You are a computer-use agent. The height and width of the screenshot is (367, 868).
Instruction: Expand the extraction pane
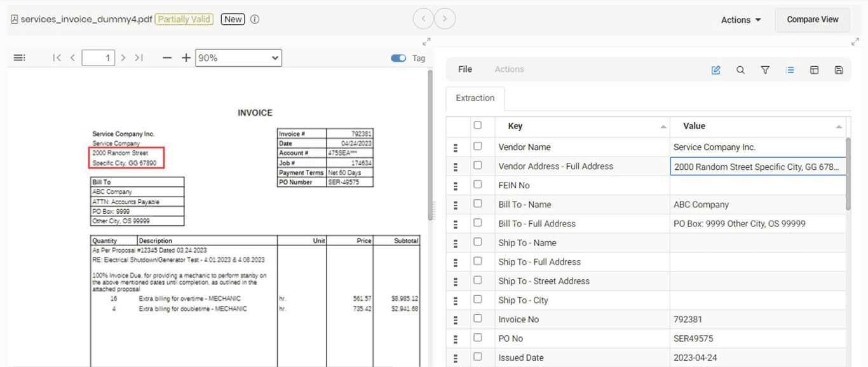click(855, 41)
